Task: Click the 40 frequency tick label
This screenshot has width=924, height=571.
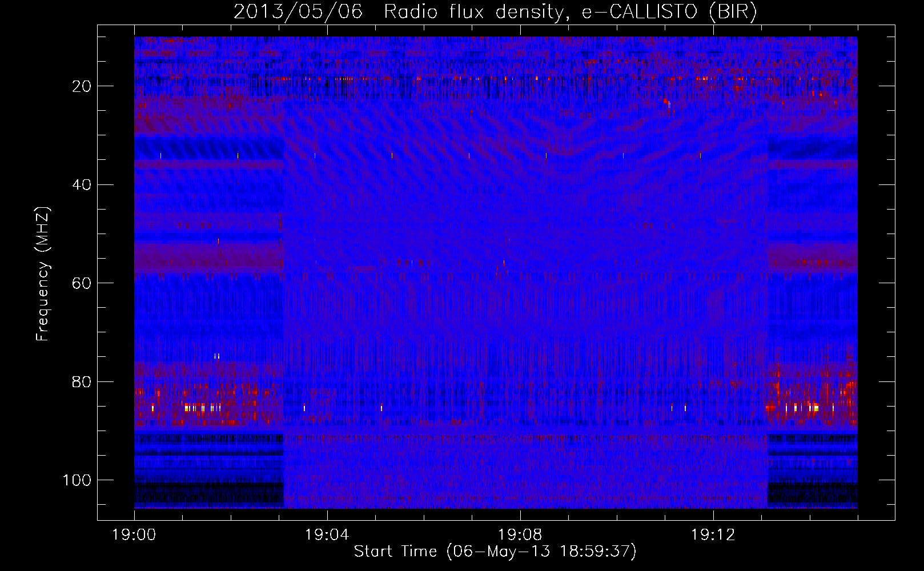Action: [82, 185]
